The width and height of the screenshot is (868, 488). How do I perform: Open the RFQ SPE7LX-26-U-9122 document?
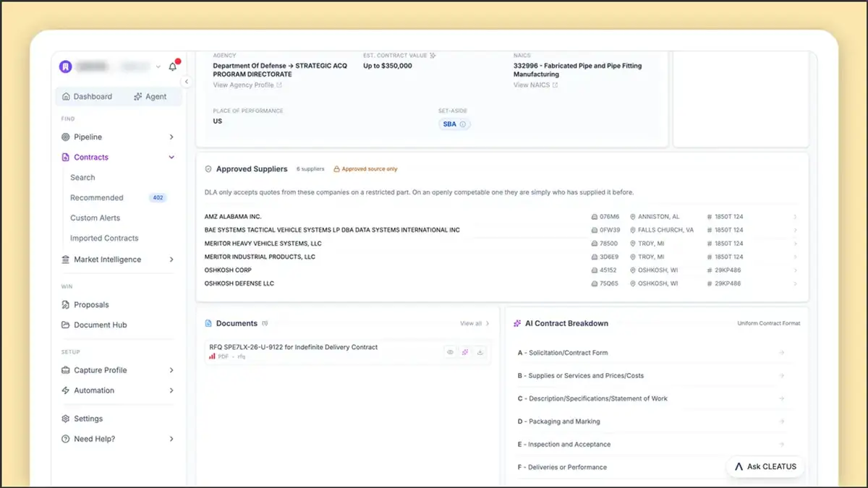(x=293, y=347)
